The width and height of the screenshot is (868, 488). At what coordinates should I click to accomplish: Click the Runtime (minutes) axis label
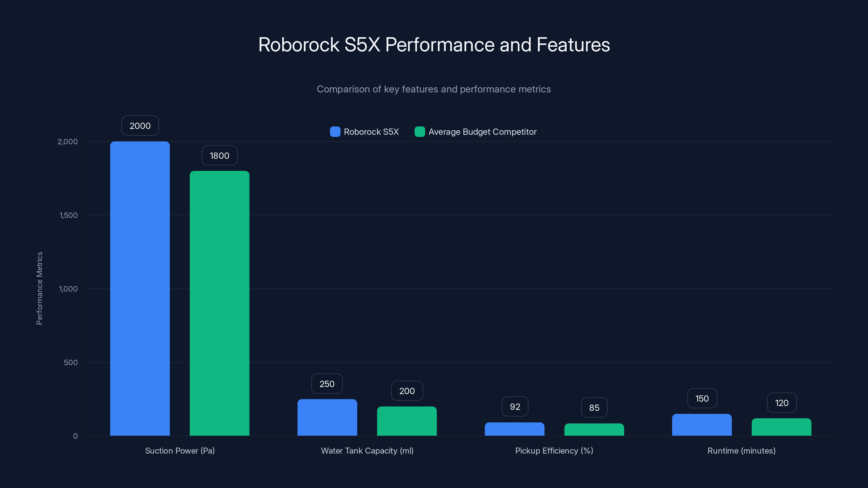click(x=741, y=451)
